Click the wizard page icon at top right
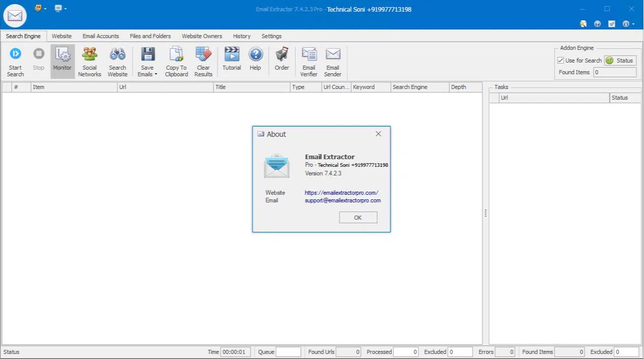The width and height of the screenshot is (644, 359). pyautogui.click(x=583, y=24)
